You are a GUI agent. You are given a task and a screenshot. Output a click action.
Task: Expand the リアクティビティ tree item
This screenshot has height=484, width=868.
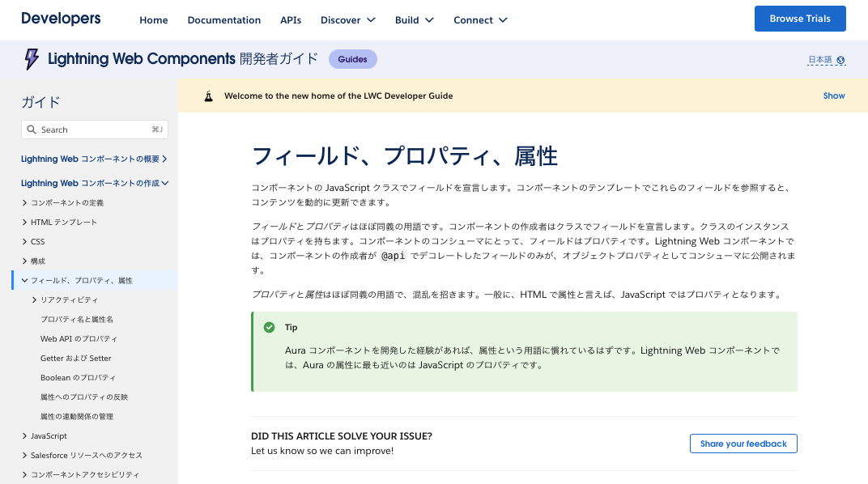[x=34, y=299]
